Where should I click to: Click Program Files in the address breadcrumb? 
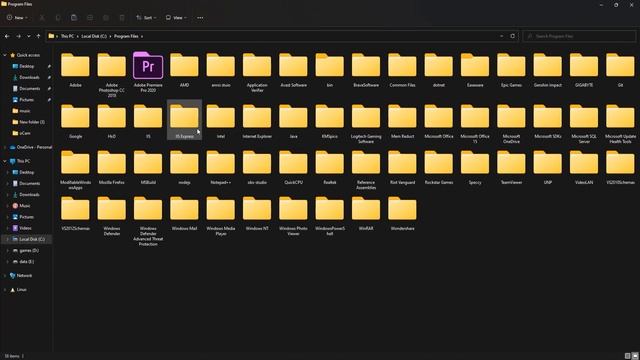126,36
